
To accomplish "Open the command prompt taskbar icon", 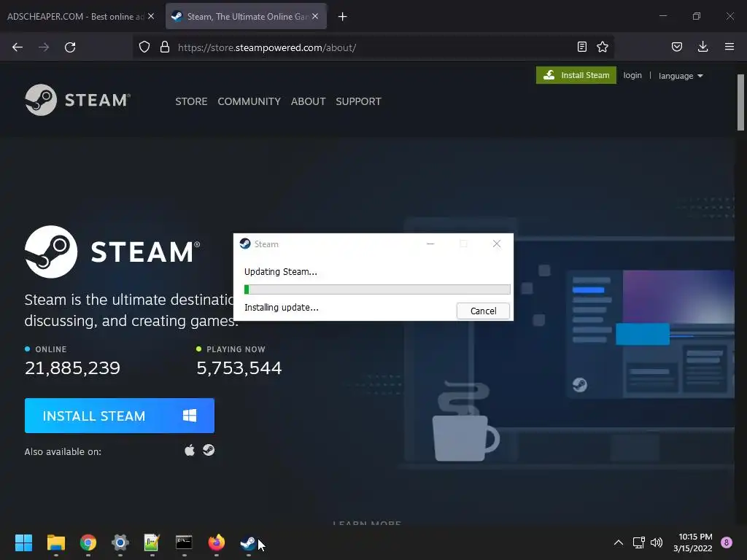I will point(184,542).
